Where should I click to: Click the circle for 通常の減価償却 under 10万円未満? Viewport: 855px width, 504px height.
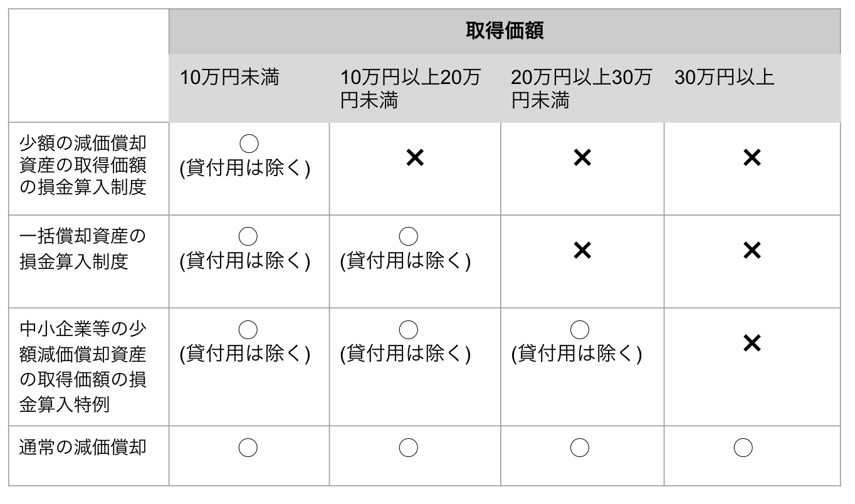[249, 448]
